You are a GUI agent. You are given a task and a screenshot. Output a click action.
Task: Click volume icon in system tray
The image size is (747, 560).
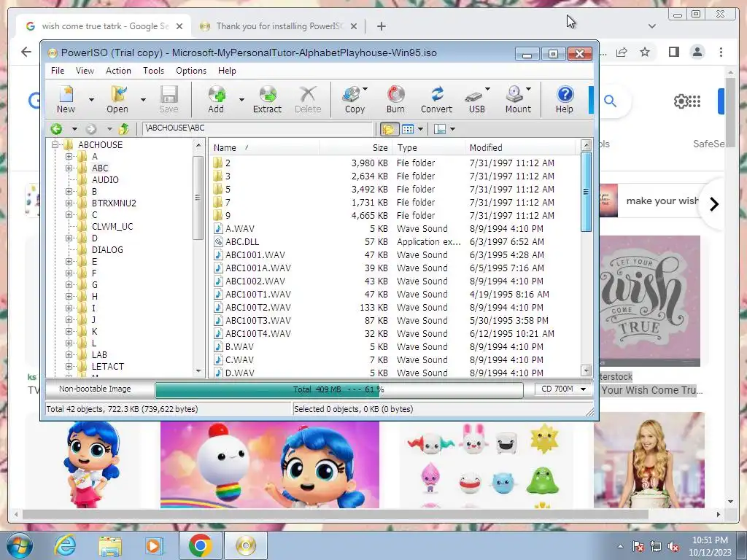tap(673, 547)
